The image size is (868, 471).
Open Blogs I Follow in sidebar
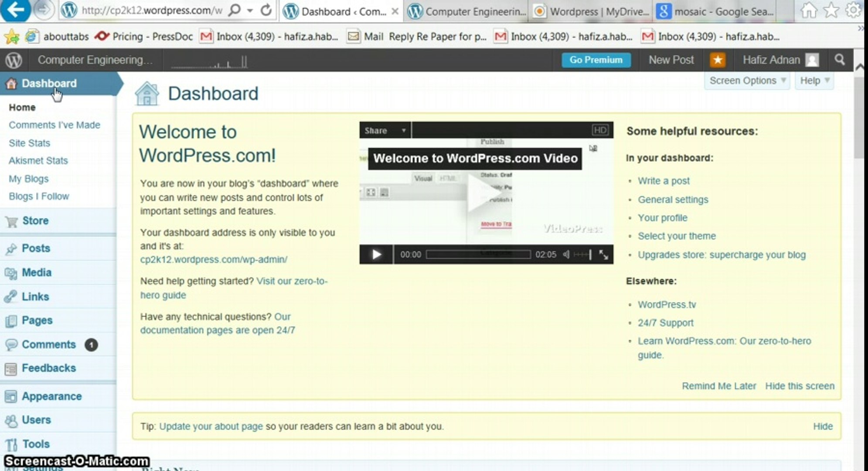[39, 196]
